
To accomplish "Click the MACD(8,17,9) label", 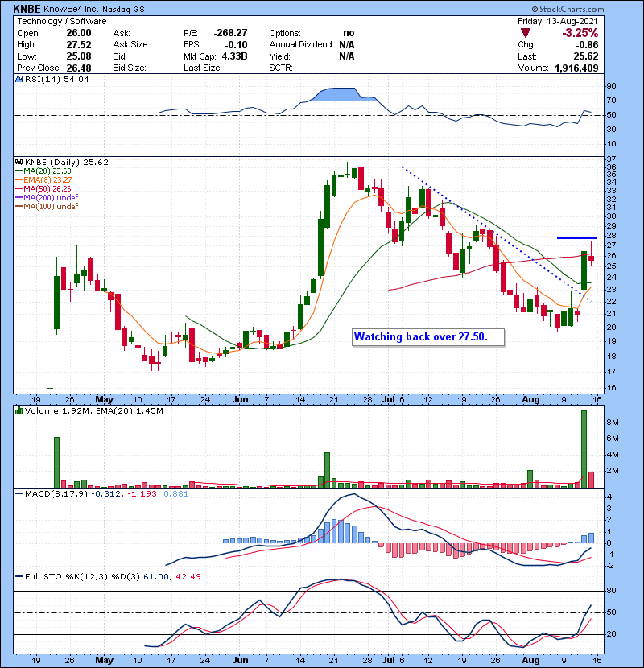I will 56,494.
